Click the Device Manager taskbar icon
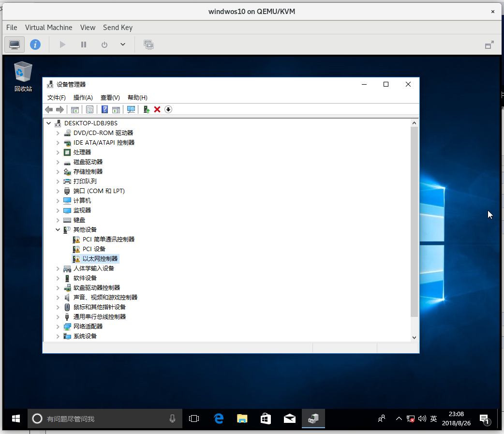Screen dimensions: 504x434 pos(313,419)
